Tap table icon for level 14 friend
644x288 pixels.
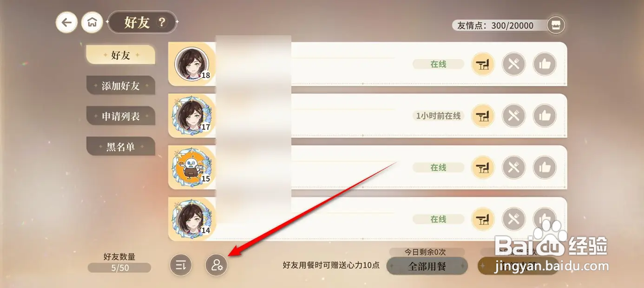point(483,219)
